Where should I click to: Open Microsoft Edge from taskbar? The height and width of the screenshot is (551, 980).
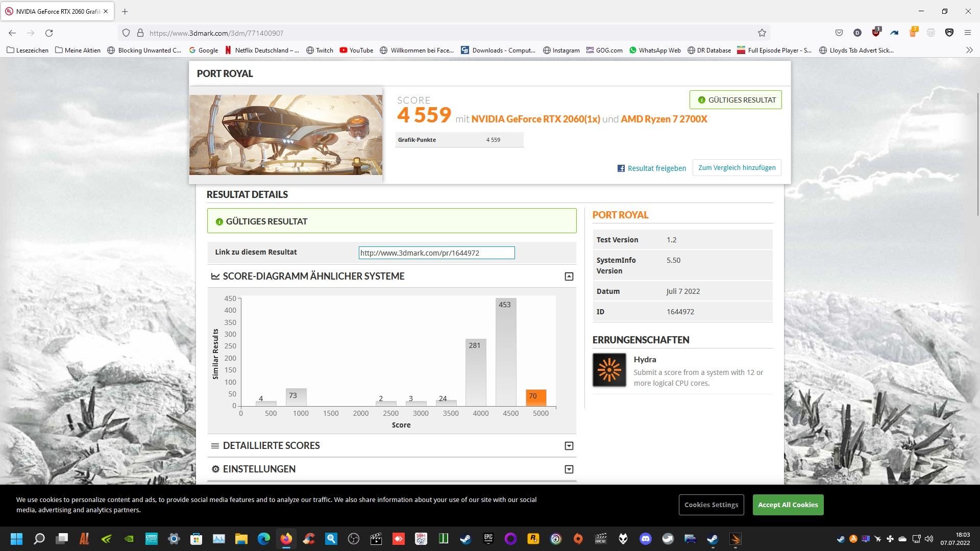pyautogui.click(x=263, y=539)
